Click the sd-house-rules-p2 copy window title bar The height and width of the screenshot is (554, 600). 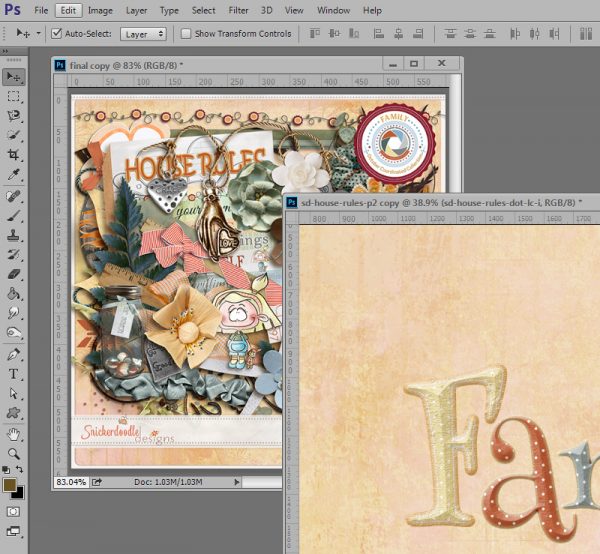(x=442, y=202)
